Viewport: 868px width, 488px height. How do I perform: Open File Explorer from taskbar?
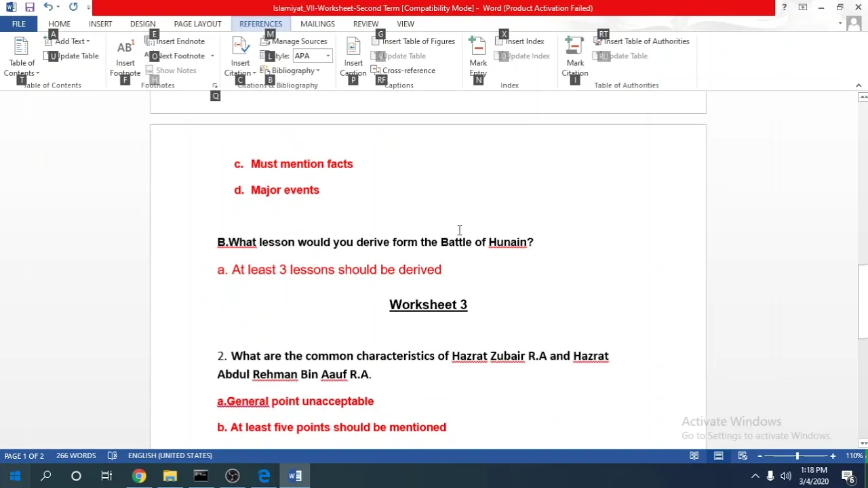pyautogui.click(x=170, y=476)
